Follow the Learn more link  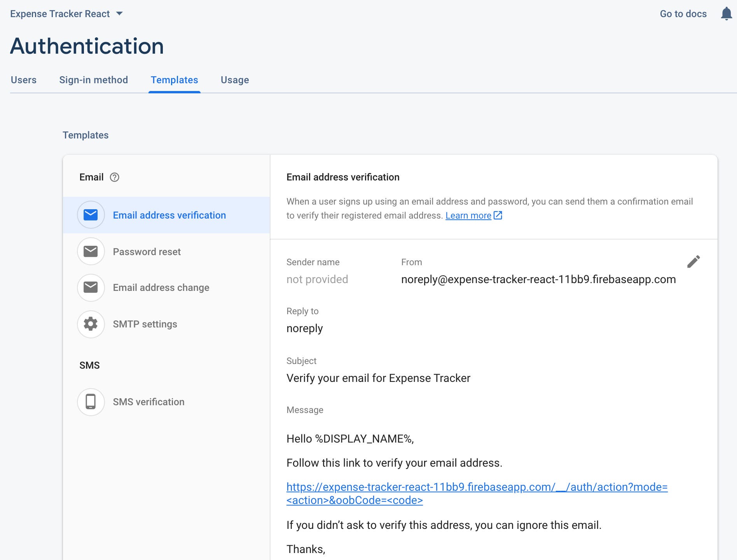point(468,215)
